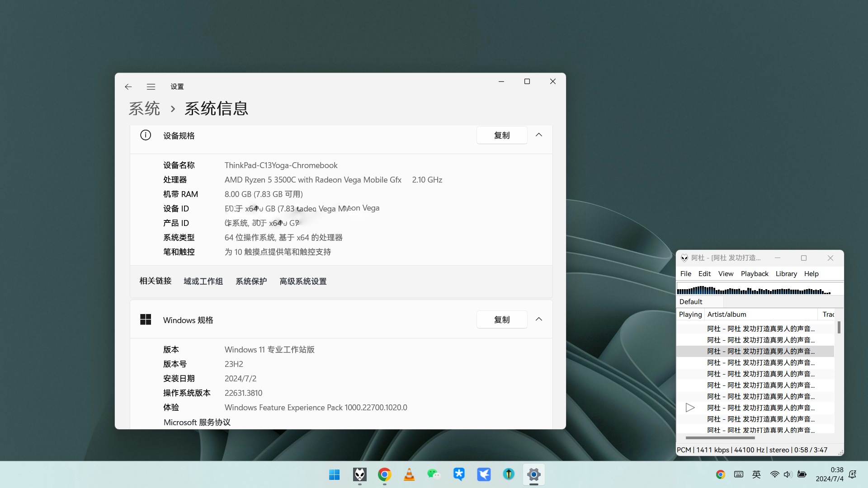Image resolution: width=868 pixels, height=488 pixels.
Task: Click the 8.00 GB RAM value
Action: [x=264, y=194]
